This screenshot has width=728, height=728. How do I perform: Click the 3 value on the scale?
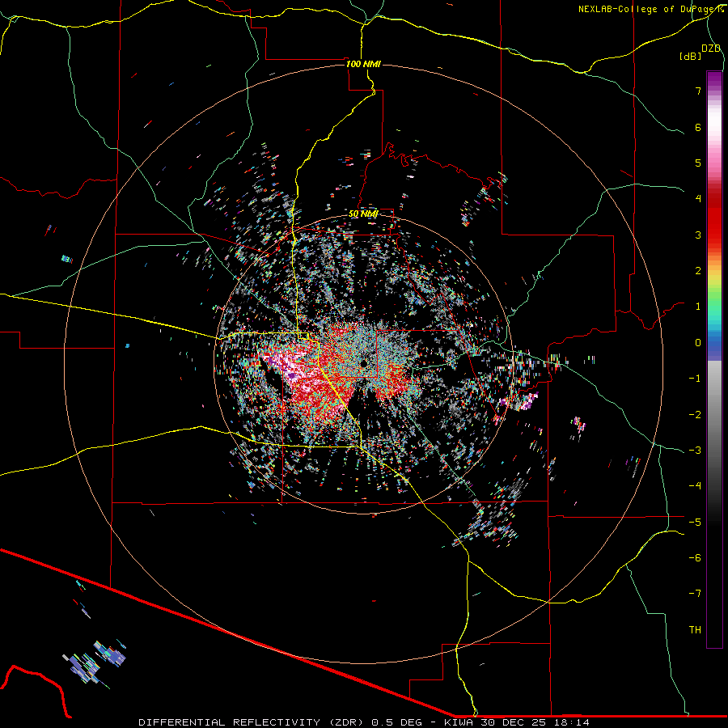click(x=698, y=235)
